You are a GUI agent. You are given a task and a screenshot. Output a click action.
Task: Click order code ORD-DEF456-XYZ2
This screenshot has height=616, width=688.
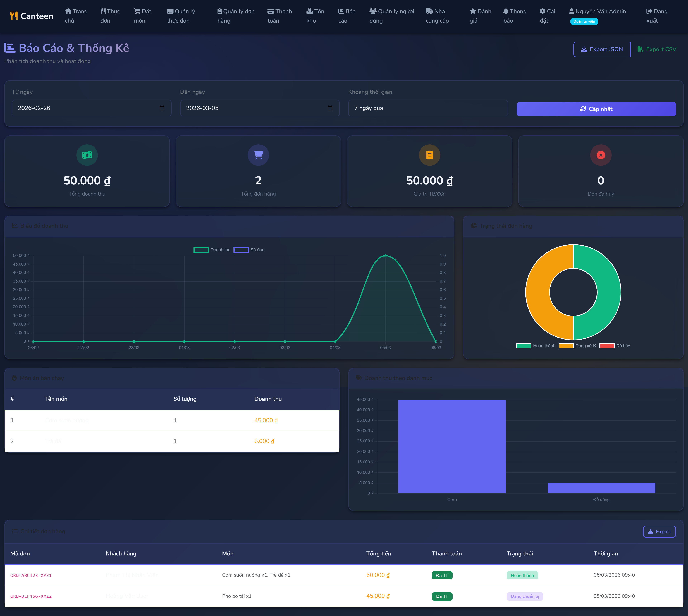coord(31,596)
